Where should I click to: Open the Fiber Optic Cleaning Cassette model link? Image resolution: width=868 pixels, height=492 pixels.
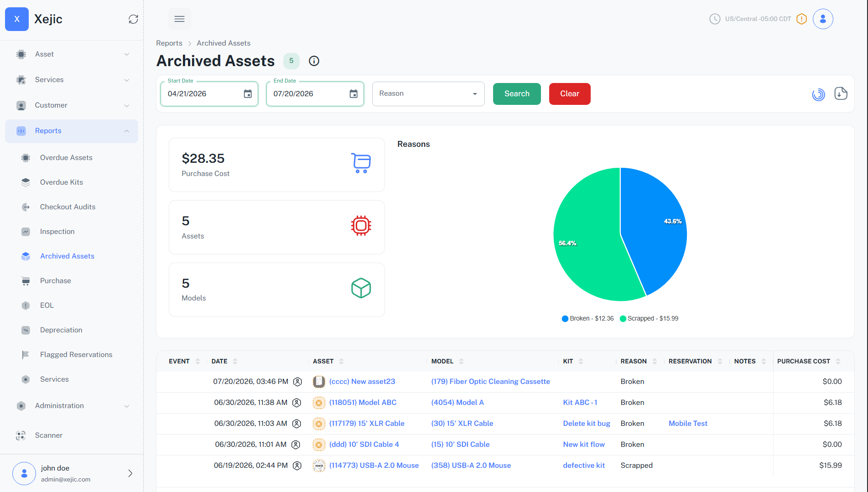click(x=490, y=382)
